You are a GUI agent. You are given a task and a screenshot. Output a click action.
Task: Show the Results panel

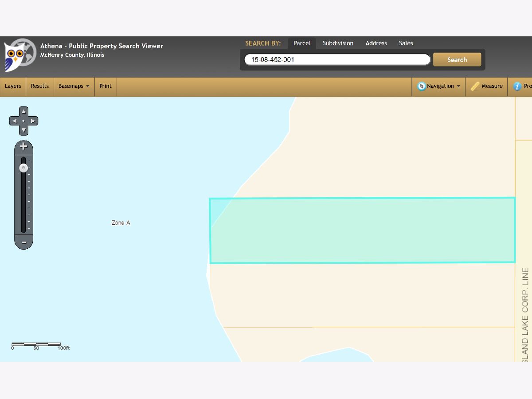[x=40, y=86]
